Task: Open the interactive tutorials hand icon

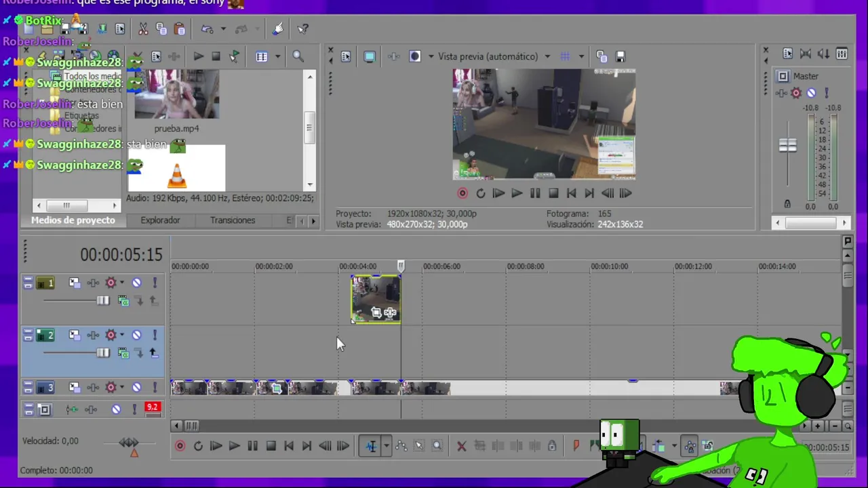Action: point(278,29)
